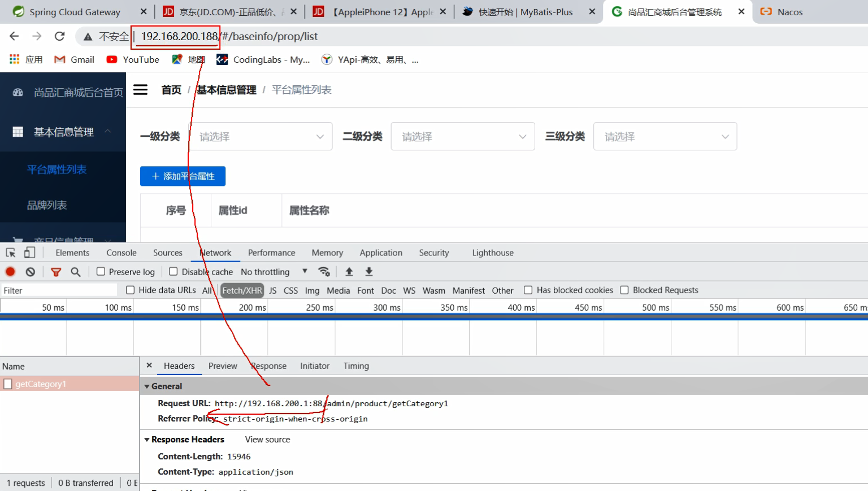This screenshot has height=491, width=868.
Task: Switch to the Preview tab in request details
Action: (223, 366)
